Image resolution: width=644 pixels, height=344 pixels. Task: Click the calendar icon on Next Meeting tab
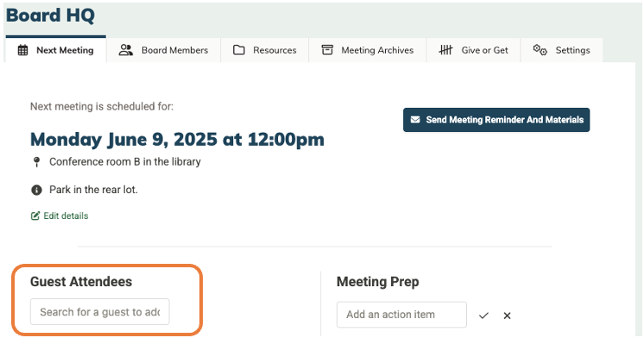click(23, 50)
